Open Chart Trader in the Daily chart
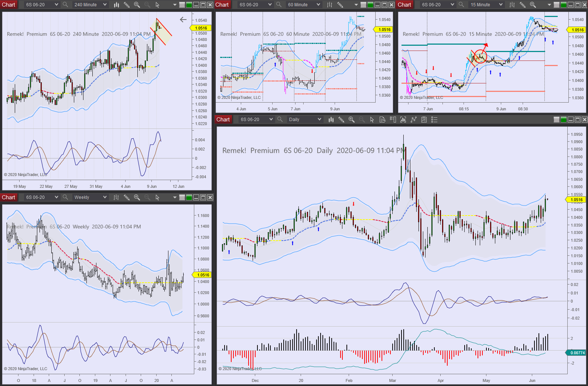The height and width of the screenshot is (386, 588). 393,120
